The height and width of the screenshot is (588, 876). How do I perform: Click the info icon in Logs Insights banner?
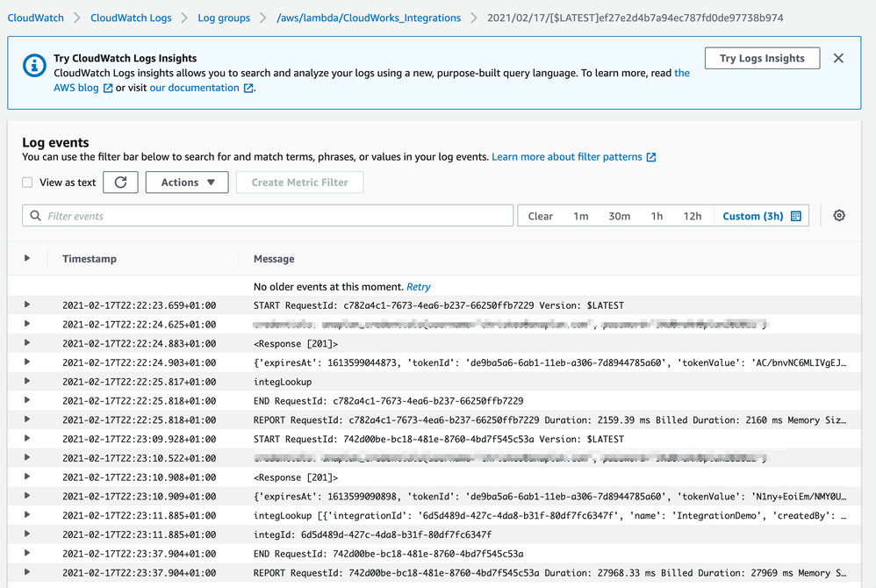(34, 65)
